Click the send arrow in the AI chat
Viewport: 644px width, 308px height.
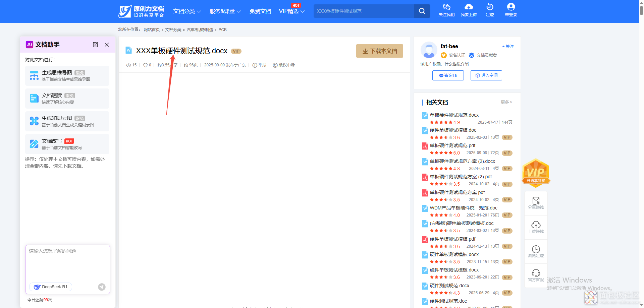[102, 287]
